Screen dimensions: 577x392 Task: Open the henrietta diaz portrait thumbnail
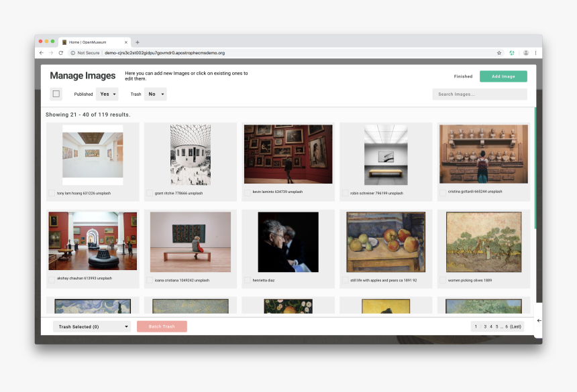click(x=288, y=242)
